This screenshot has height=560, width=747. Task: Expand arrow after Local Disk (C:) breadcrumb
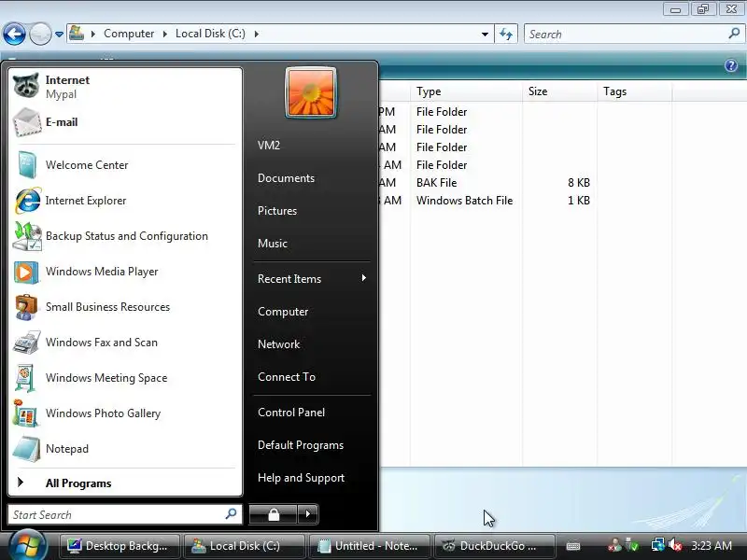(x=256, y=34)
